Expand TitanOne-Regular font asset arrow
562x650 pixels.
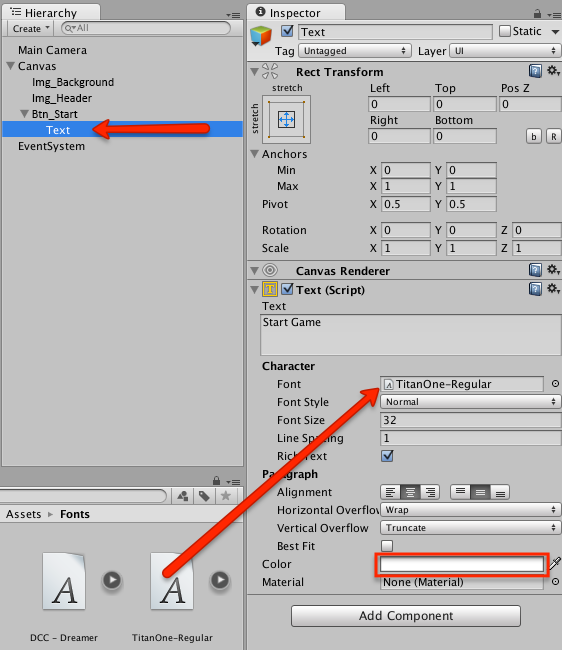(220, 580)
